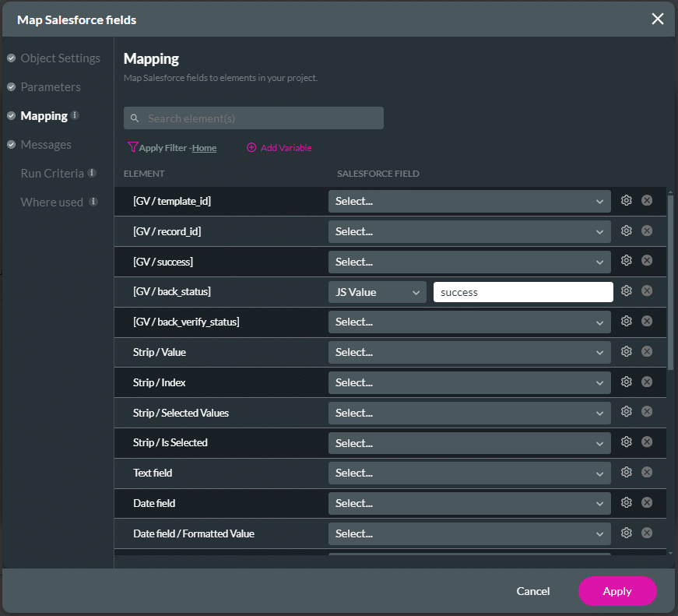Image resolution: width=678 pixels, height=616 pixels.
Task: Click the pink Apply button
Action: [x=617, y=591]
